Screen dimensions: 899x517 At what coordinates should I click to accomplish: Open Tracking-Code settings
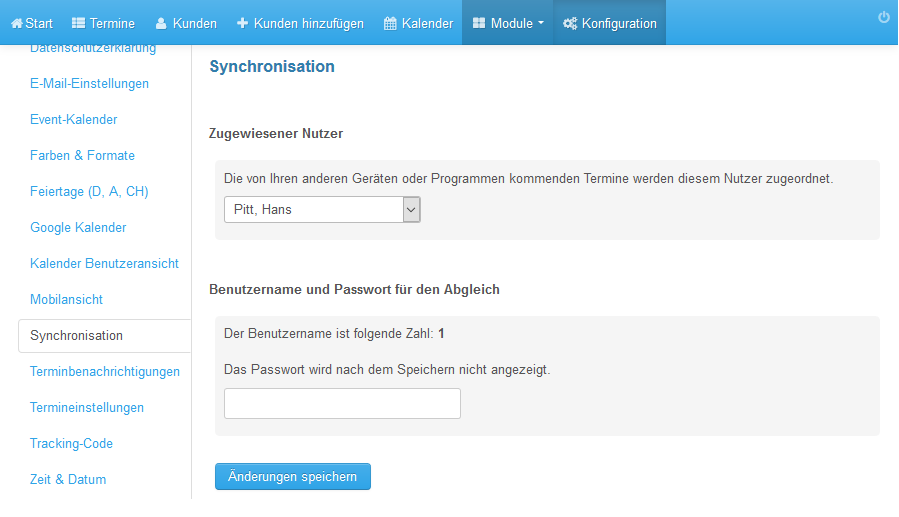click(x=72, y=444)
